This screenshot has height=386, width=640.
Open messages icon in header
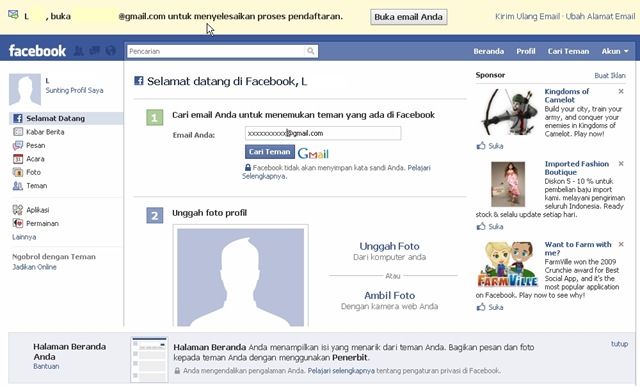[x=95, y=51]
